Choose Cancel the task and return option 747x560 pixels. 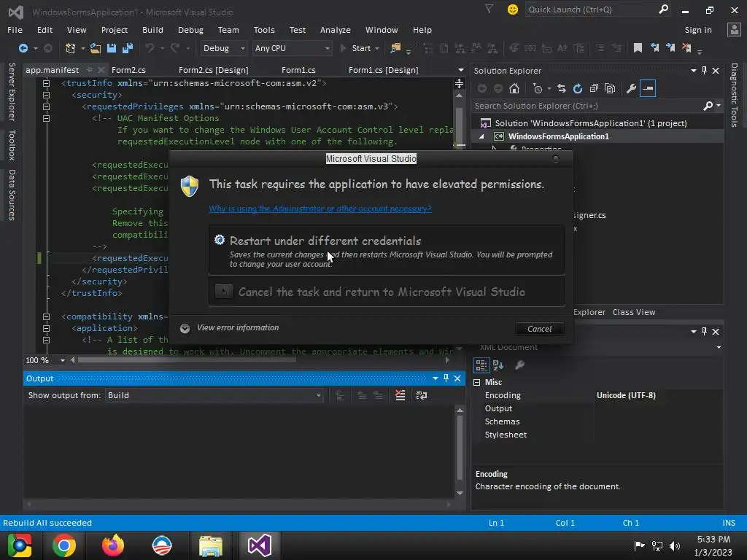387,292
